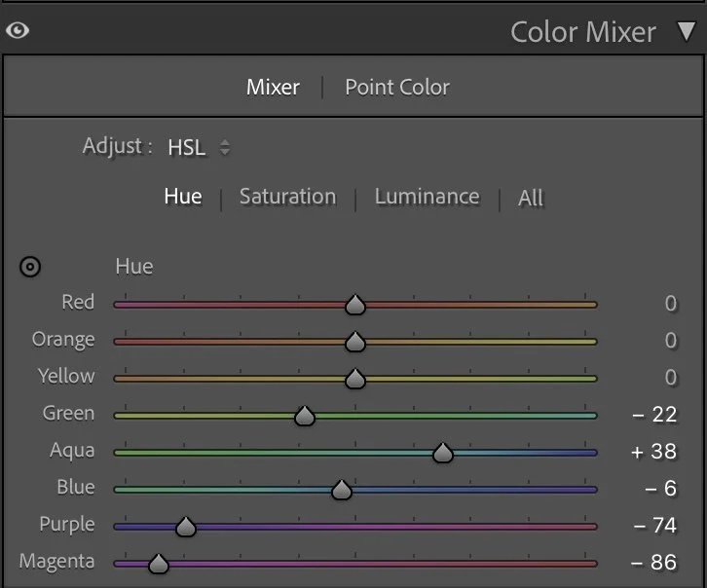Activate the targeted adjustment tool icon

pos(30,267)
